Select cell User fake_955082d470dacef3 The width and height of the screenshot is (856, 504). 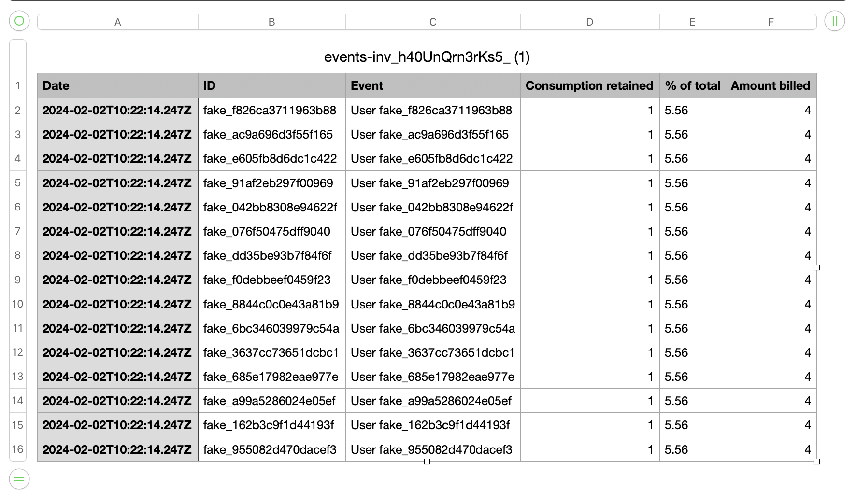coord(433,449)
